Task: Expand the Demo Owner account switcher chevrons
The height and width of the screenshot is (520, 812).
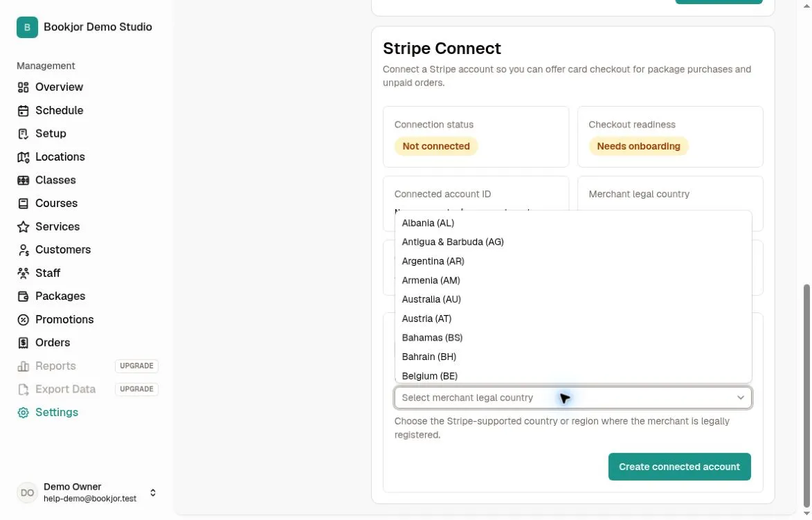Action: click(153, 492)
